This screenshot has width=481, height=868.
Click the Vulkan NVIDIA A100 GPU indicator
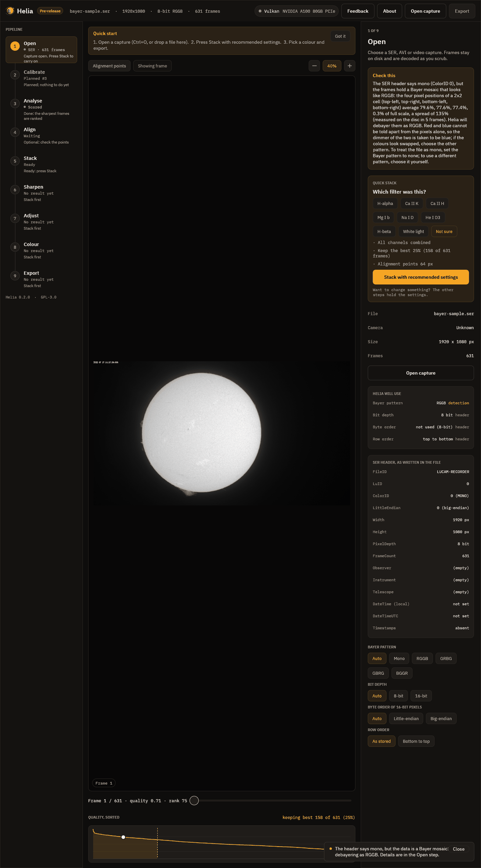(x=297, y=11)
